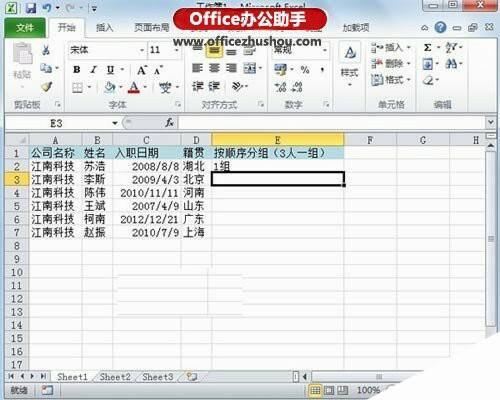Click the Fill Color paint bucket icon
500x400 pixels.
[109, 87]
